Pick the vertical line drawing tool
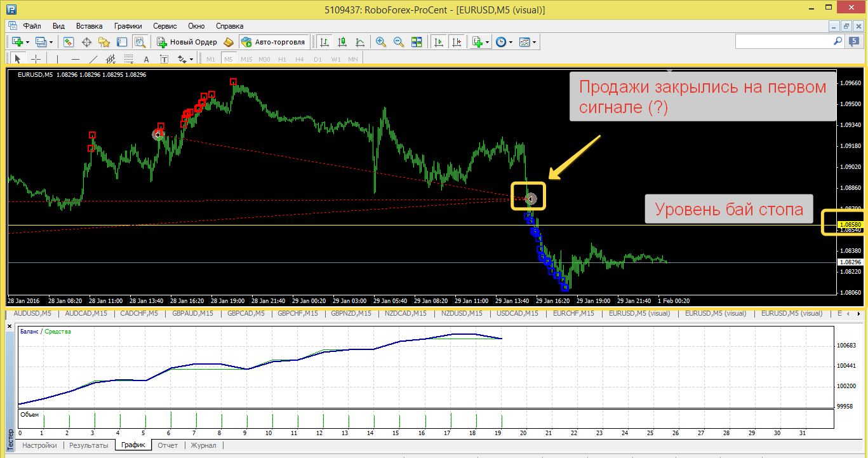Screen dimensions: 868x458 (58, 59)
